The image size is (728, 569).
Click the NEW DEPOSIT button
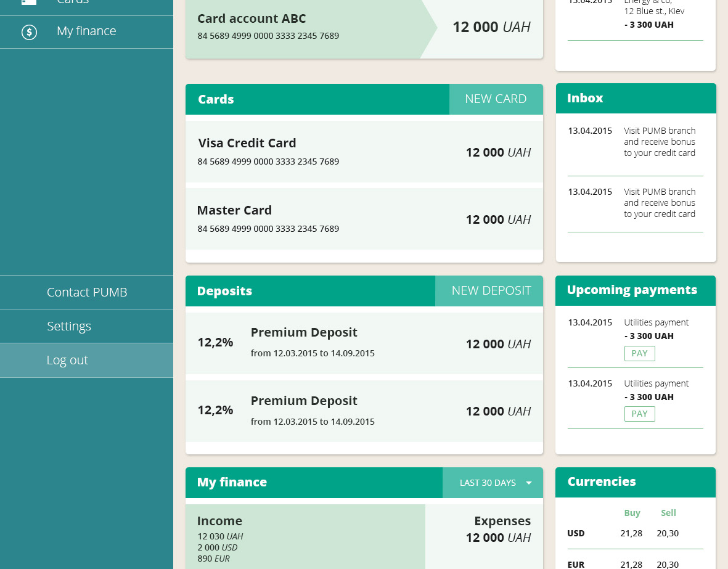point(491,291)
